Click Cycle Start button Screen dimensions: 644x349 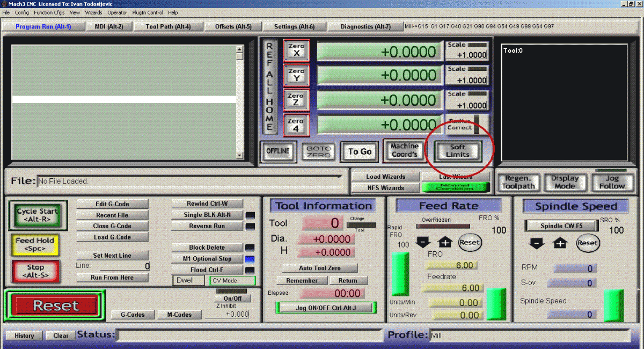[38, 215]
